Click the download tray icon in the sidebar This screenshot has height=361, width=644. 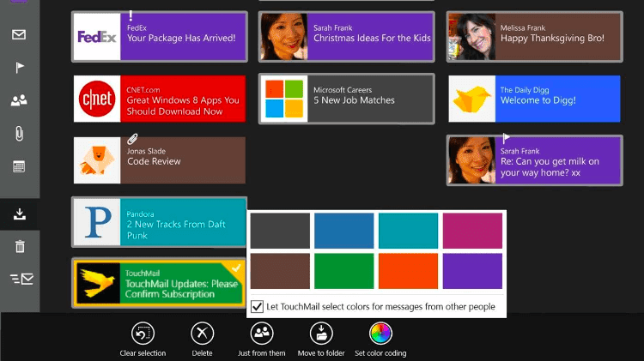[x=18, y=214]
